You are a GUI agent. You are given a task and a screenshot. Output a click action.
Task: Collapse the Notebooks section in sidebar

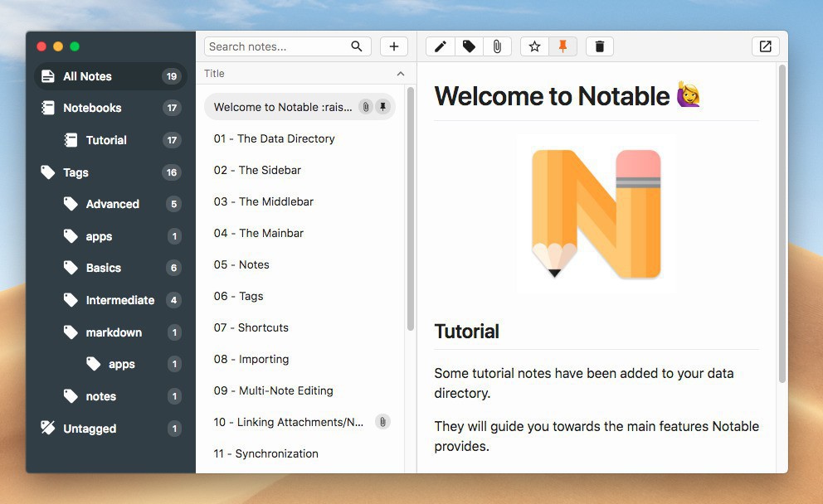(x=92, y=108)
